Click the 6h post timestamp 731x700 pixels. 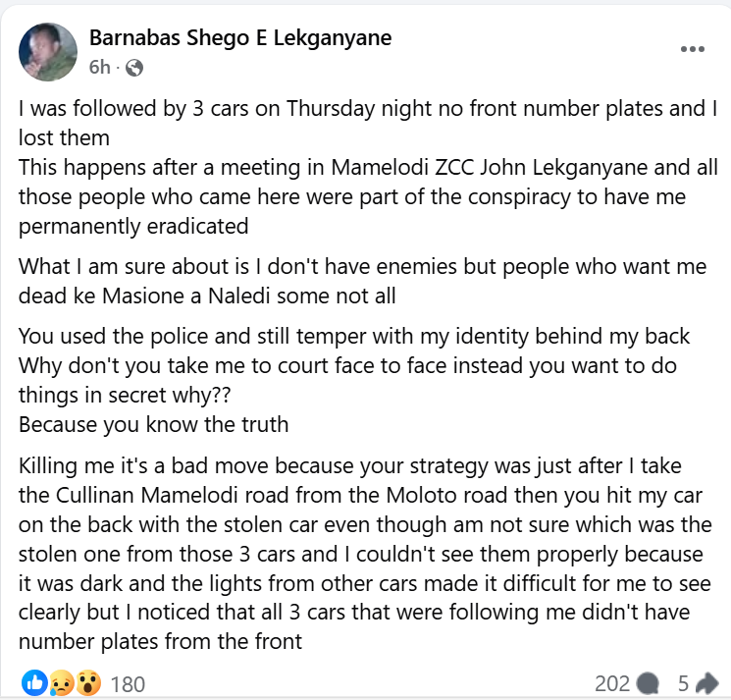click(99, 68)
